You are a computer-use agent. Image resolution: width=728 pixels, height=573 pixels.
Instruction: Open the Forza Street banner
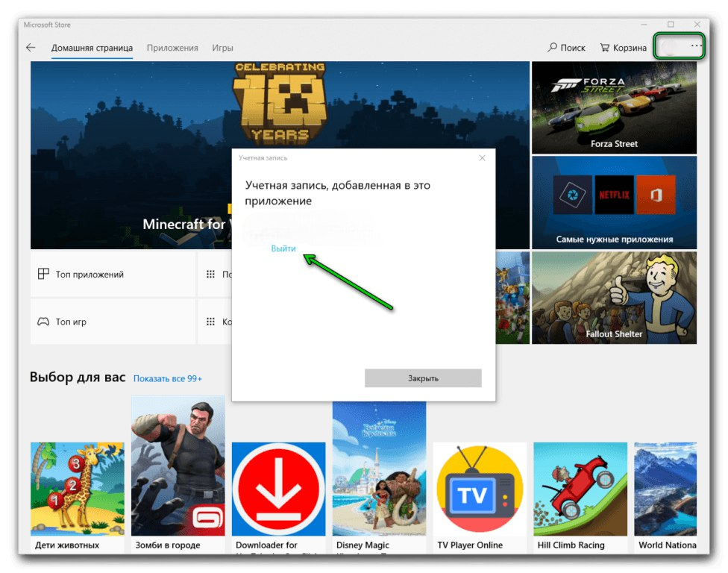[x=614, y=107]
